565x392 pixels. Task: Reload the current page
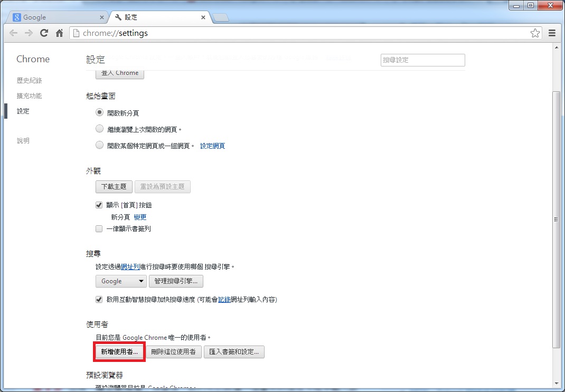[x=44, y=33]
